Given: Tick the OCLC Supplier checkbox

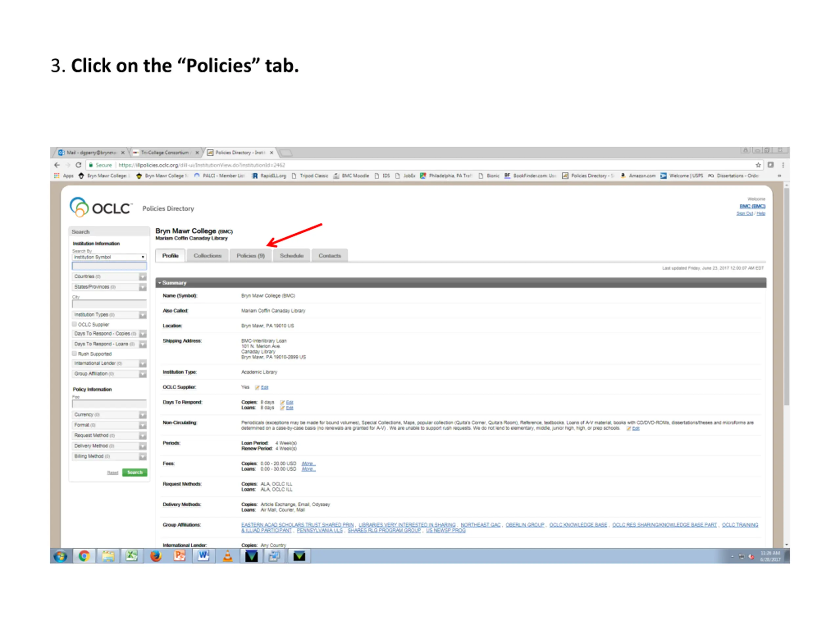Looking at the screenshot, I should pos(74,324).
